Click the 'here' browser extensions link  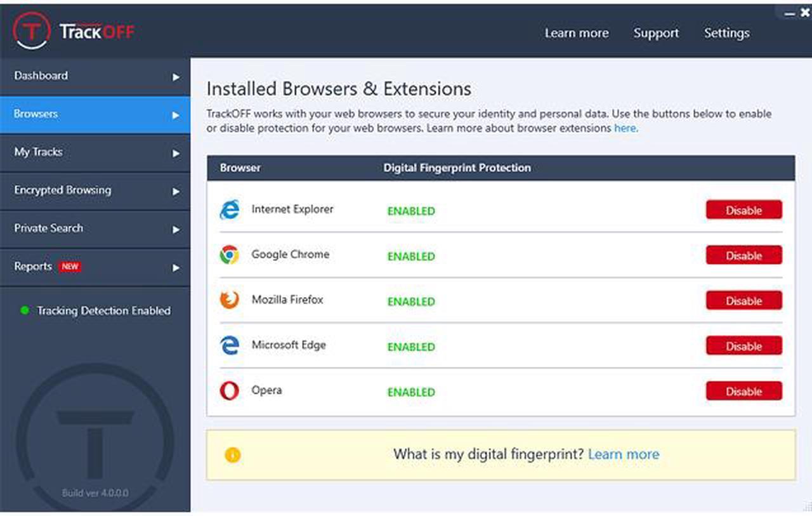tap(625, 128)
